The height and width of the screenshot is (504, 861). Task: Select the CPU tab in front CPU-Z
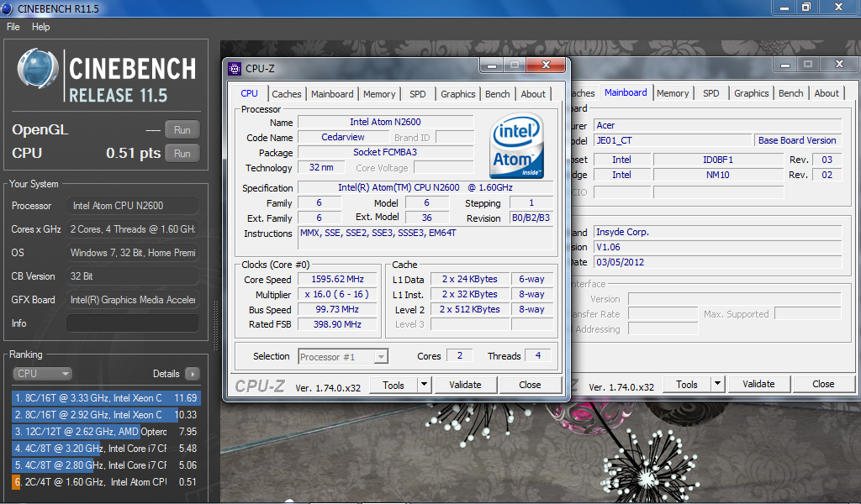click(x=249, y=93)
